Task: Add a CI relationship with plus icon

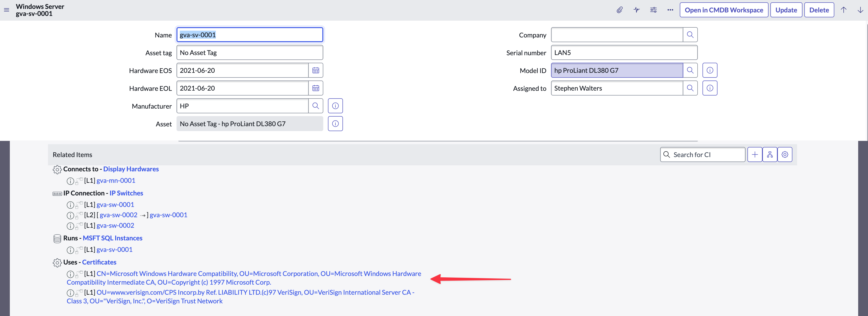Action: click(755, 155)
